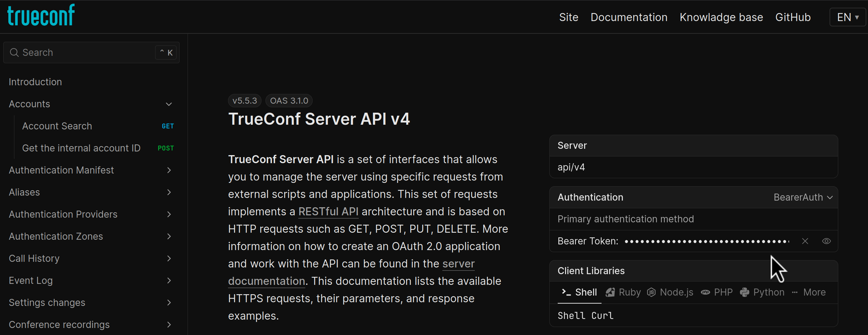Click the search magnifier icon
Image resolution: width=868 pixels, height=335 pixels.
[14, 52]
